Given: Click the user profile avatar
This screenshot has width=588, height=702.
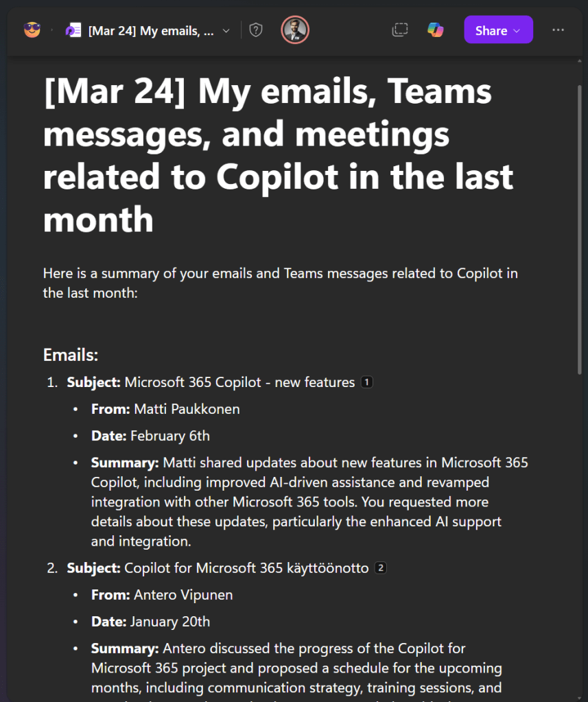Looking at the screenshot, I should click(x=295, y=30).
